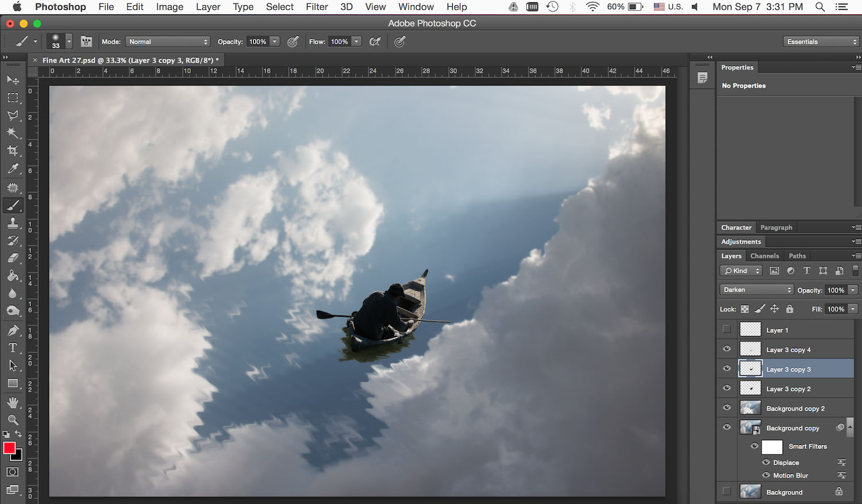The height and width of the screenshot is (504, 862).
Task: Hide Layer 3 copy 3
Action: pos(727,368)
